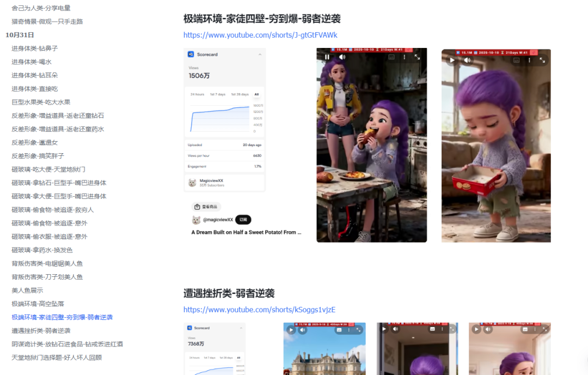588x375 pixels.
Task: Mute volume on sweet potato eating video
Action: (342, 57)
